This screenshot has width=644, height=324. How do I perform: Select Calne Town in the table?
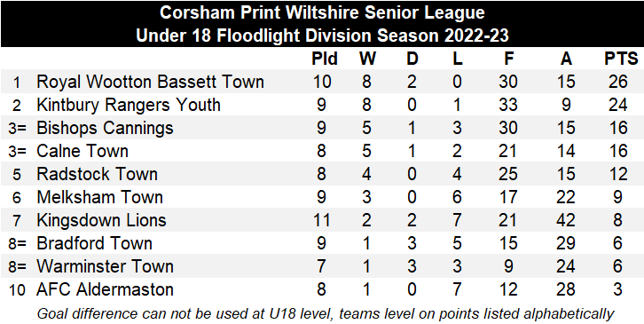pyautogui.click(x=82, y=151)
